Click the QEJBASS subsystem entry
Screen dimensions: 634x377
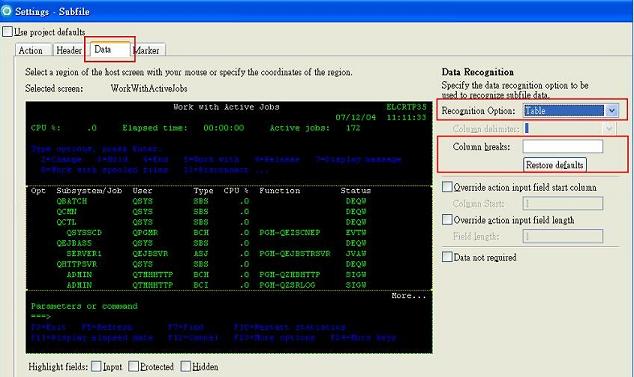pos(74,243)
